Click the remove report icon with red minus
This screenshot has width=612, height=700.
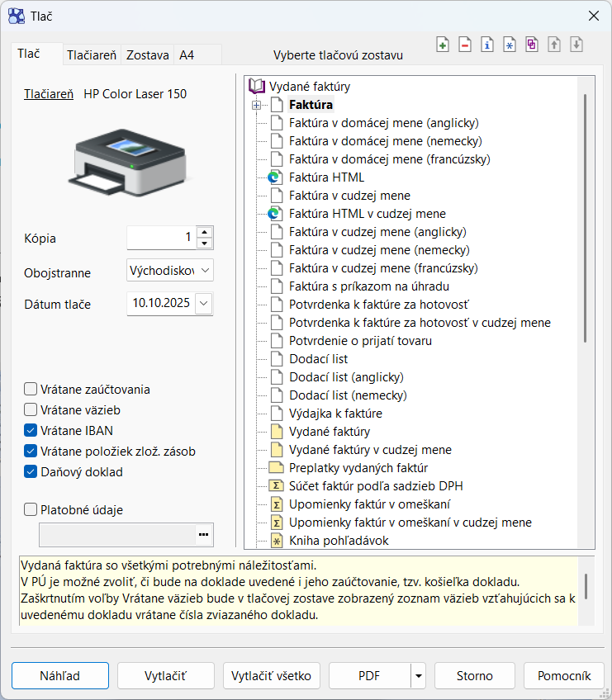pos(466,45)
